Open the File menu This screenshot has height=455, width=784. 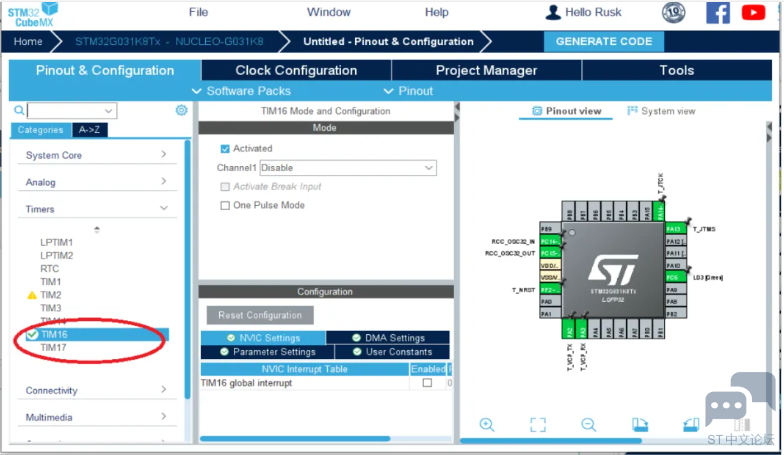click(198, 12)
